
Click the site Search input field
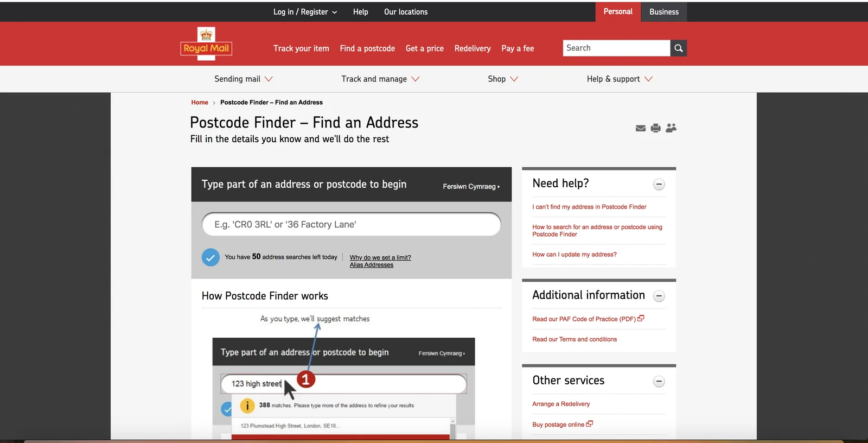(616, 48)
